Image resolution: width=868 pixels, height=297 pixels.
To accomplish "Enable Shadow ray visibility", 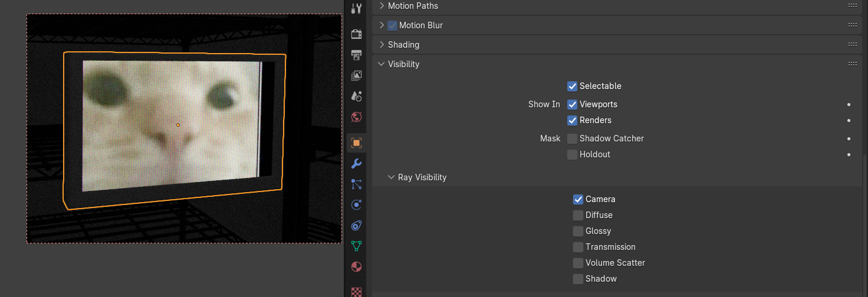I will [x=578, y=279].
